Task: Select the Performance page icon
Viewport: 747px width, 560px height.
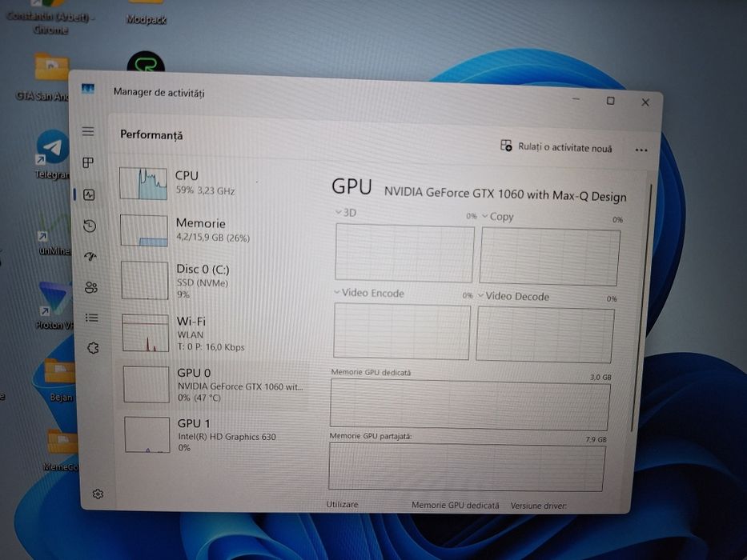Action: 89,194
